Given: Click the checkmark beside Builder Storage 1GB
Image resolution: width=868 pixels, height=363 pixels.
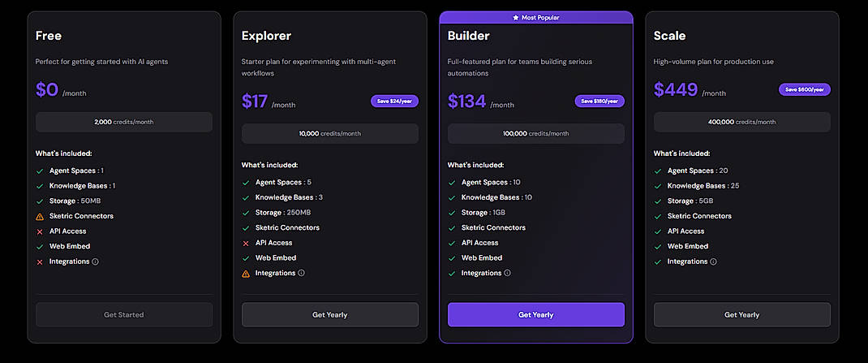Looking at the screenshot, I should click(452, 213).
